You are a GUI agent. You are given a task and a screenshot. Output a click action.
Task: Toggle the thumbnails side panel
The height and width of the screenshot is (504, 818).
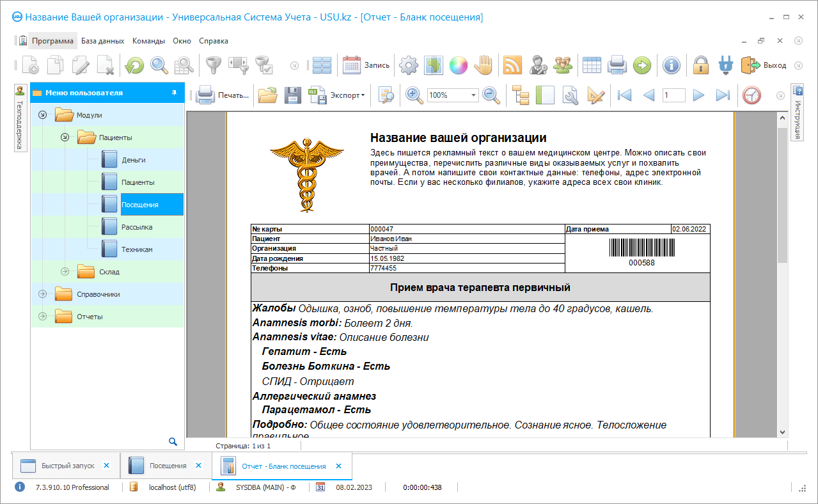pyautogui.click(x=545, y=95)
